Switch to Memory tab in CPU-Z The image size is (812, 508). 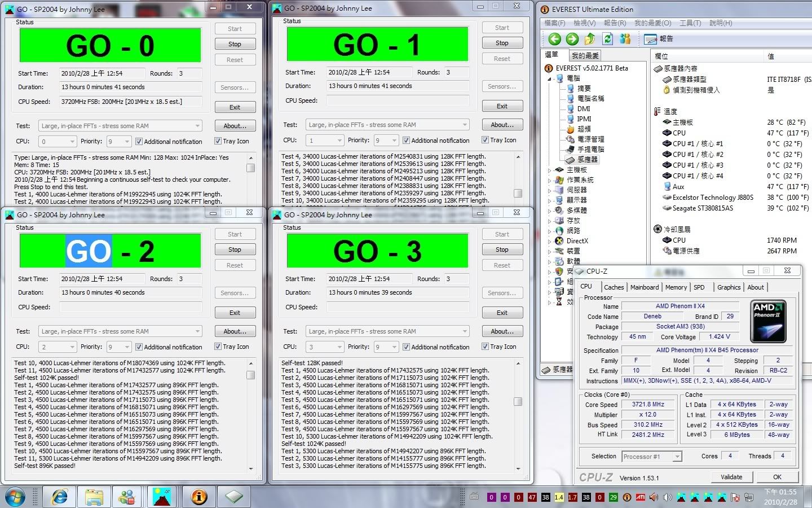click(676, 287)
